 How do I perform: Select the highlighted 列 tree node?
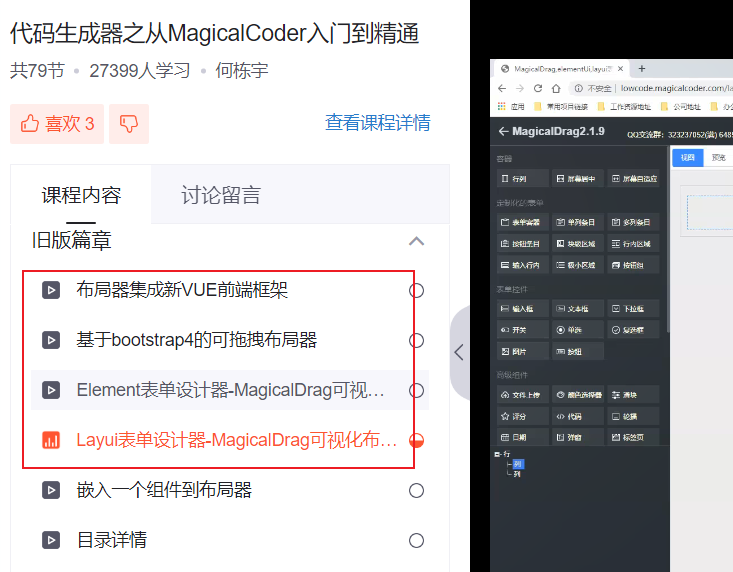(518, 464)
